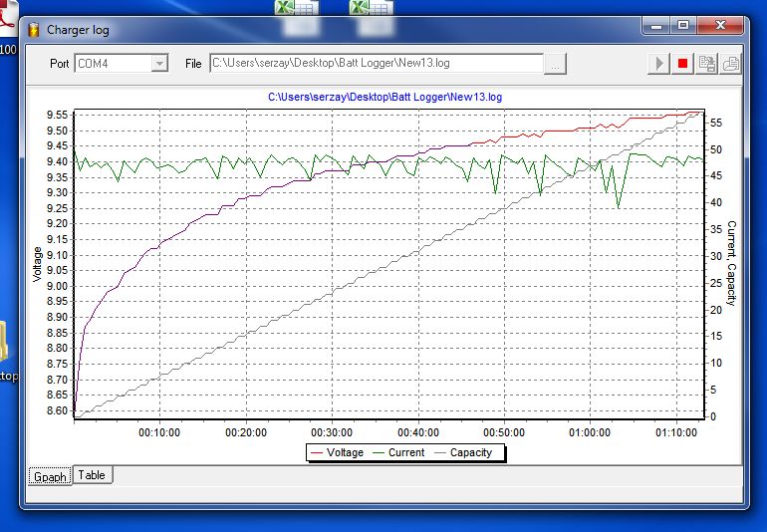Click the browse button next to file path
The image size is (767, 532).
pos(556,64)
